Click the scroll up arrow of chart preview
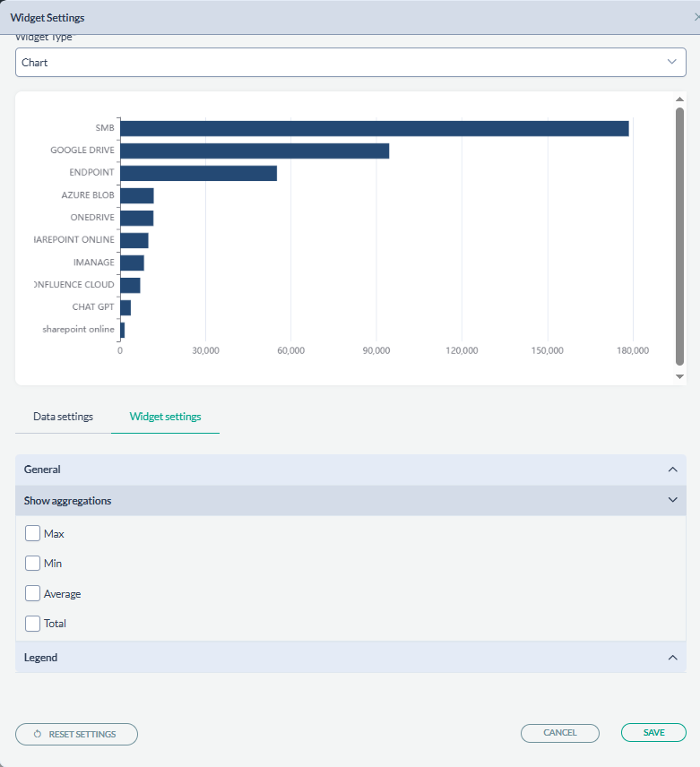Screen dimensions: 700x767 [x=679, y=99]
